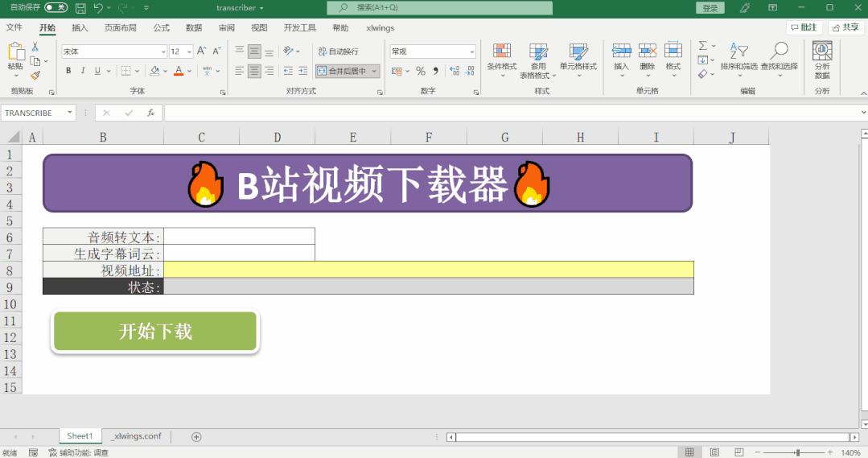
Task: Click 合并后居中 merge and center
Action: [x=342, y=71]
